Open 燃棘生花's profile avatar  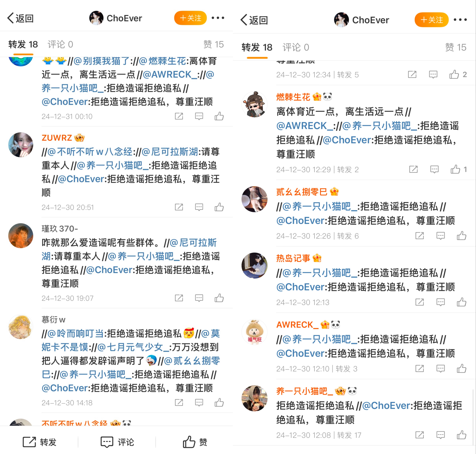click(x=254, y=104)
